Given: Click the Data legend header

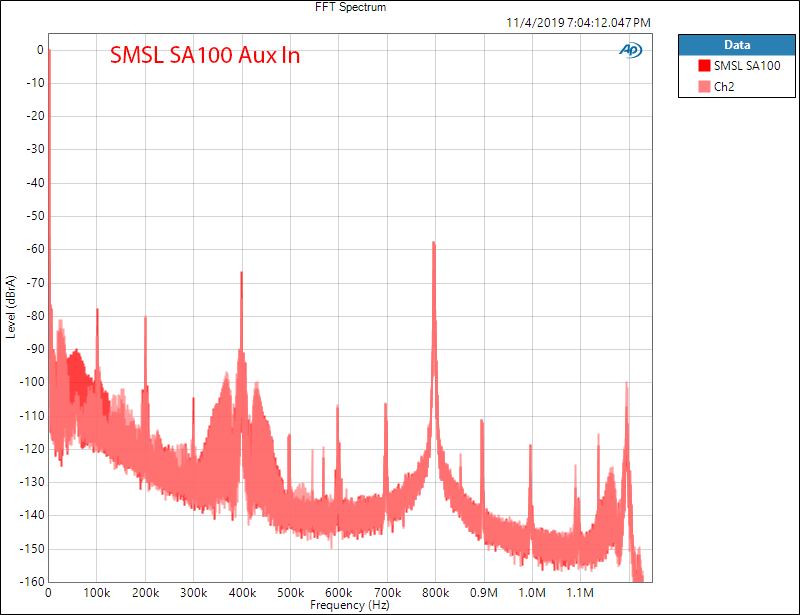Looking at the screenshot, I should coord(737,45).
